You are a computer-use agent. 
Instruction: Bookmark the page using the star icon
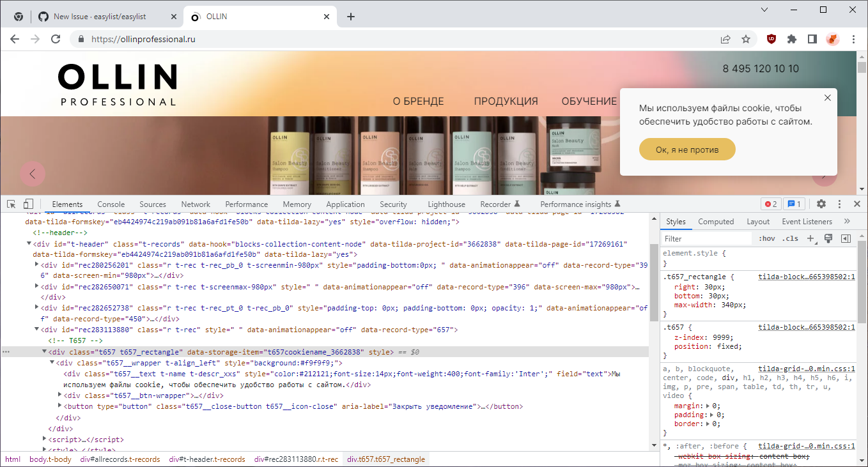pyautogui.click(x=746, y=39)
